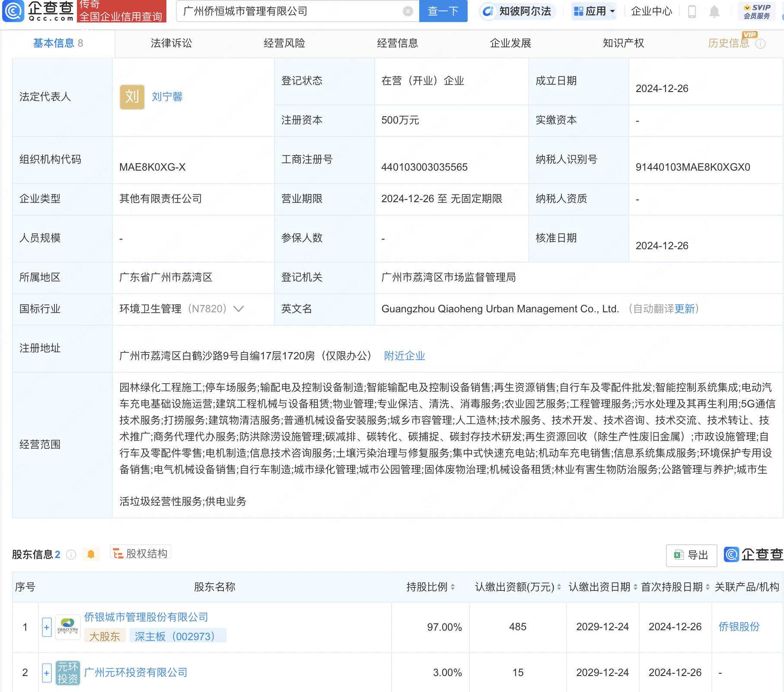This screenshot has height=692, width=784.
Task: Expand the 应用 dropdown menu
Action: tap(594, 11)
